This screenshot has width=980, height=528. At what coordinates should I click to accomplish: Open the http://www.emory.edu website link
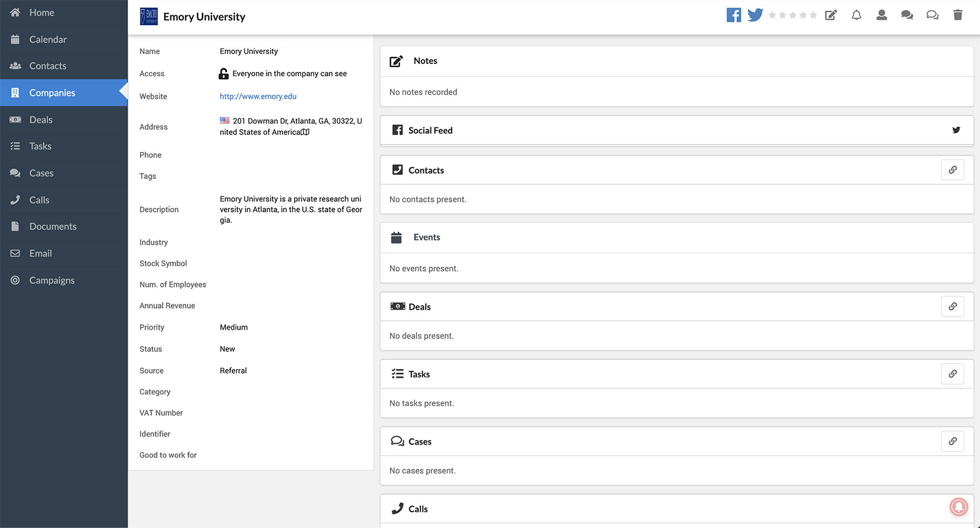point(258,96)
